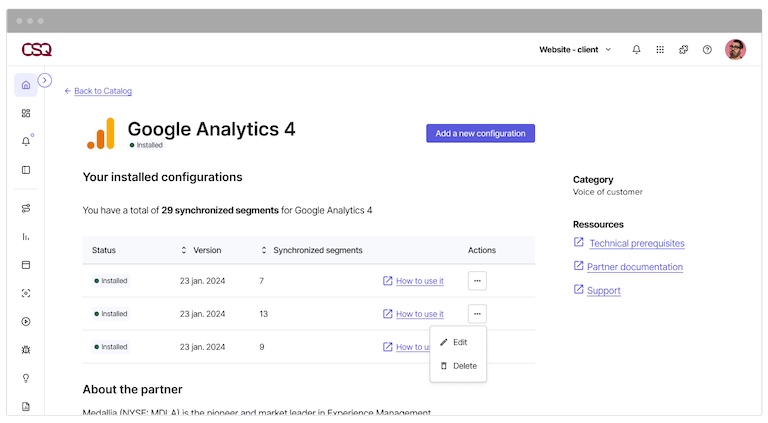The image size is (768, 423).
Task: Open the top bar notifications bell
Action: click(x=636, y=49)
